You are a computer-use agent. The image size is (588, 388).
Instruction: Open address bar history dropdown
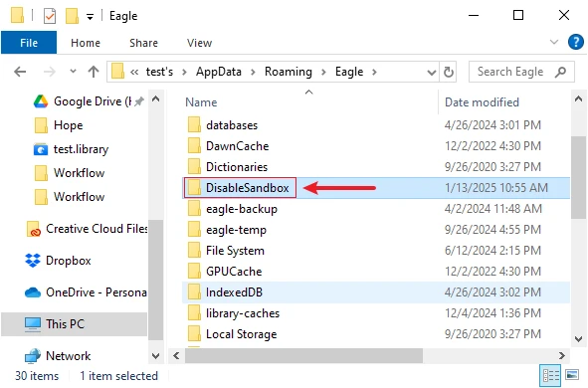[x=431, y=72]
